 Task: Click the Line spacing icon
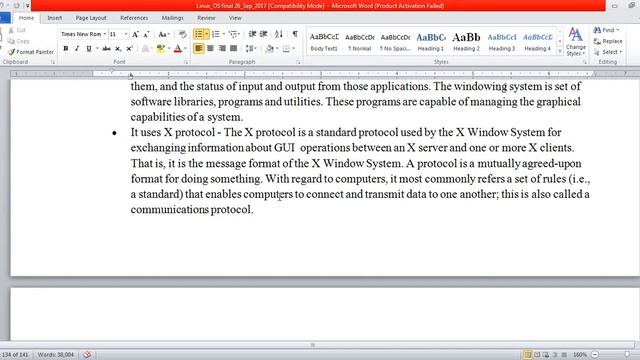pyautogui.click(x=249, y=49)
